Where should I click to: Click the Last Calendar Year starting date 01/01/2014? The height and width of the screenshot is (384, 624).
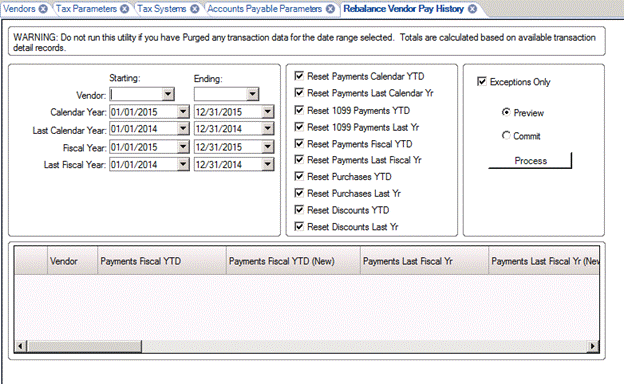click(x=134, y=129)
